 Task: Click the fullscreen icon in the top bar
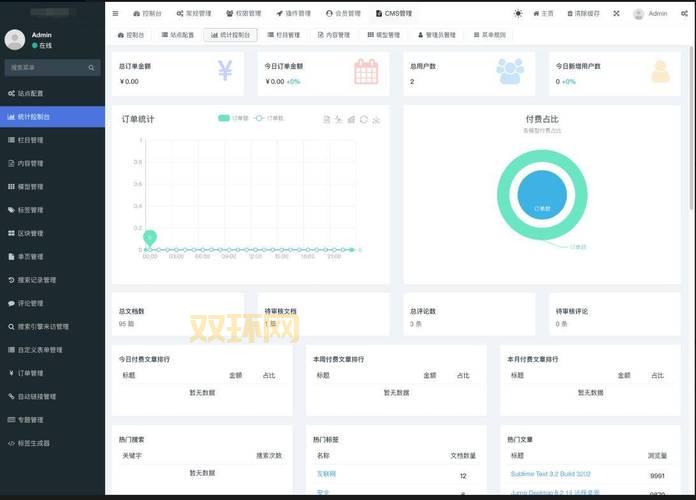click(x=616, y=14)
